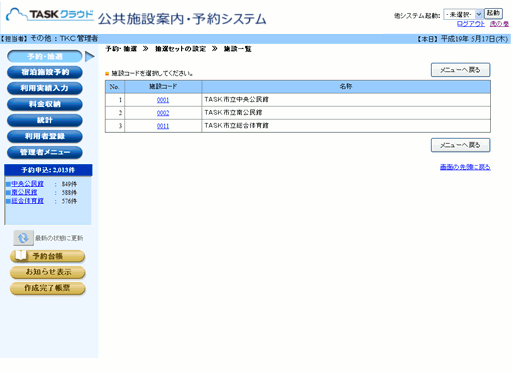Image resolution: width=512 pixels, height=372 pixels.
Task: Click 最新の状態に更新 label
Action: (x=59, y=238)
